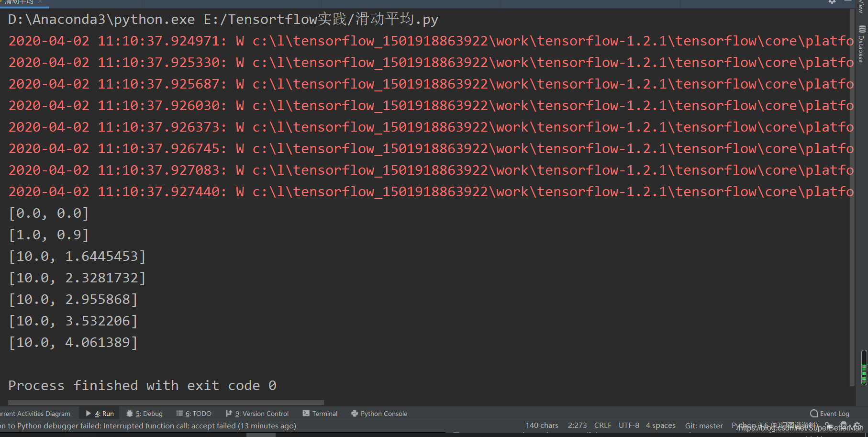Click the log line timestamped 11:10:37.925687
868x437 pixels.
coord(431,84)
